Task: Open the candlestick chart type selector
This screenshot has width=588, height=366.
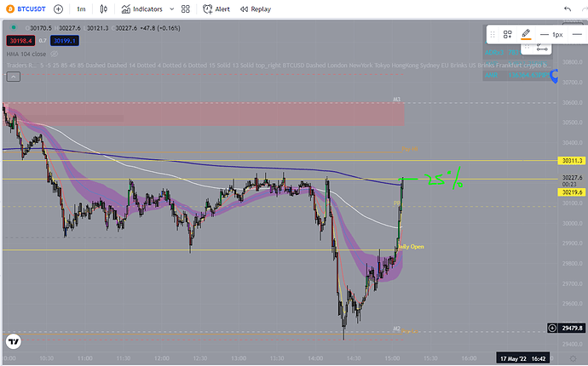Action: click(103, 9)
